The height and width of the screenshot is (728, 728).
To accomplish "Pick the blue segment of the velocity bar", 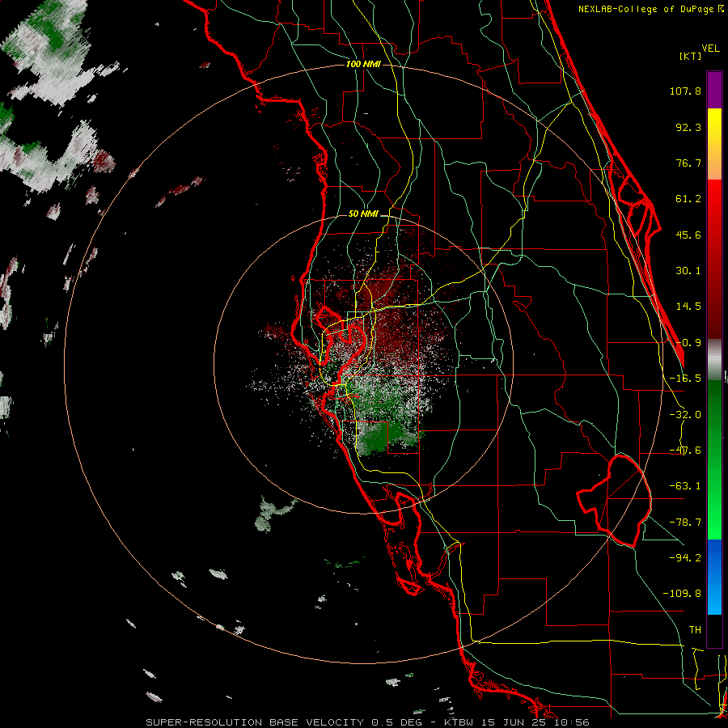I will [x=714, y=577].
